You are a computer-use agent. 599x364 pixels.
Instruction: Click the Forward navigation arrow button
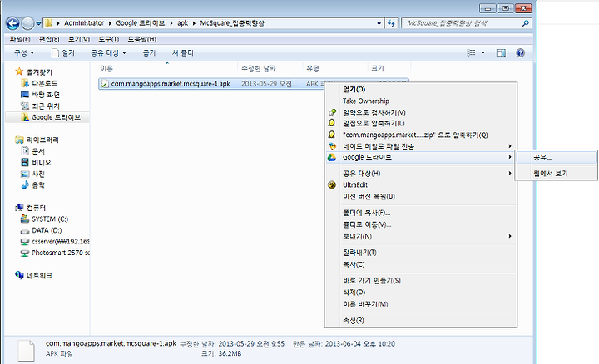click(27, 23)
